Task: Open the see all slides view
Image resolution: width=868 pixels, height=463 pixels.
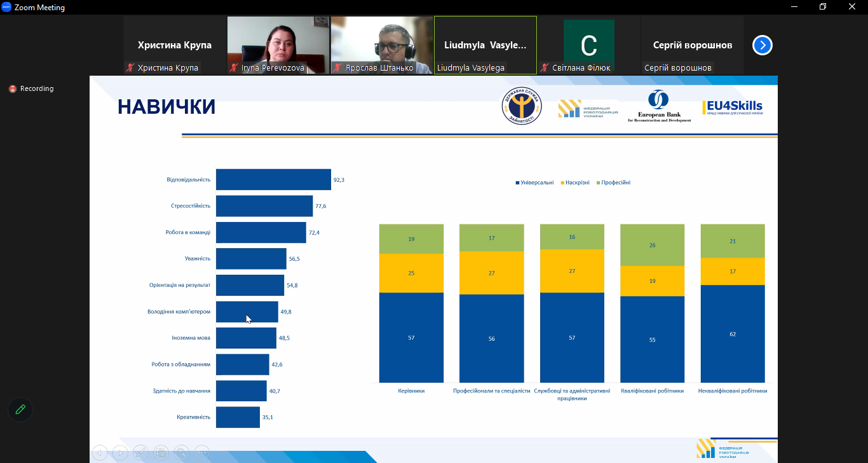Action: (x=161, y=453)
